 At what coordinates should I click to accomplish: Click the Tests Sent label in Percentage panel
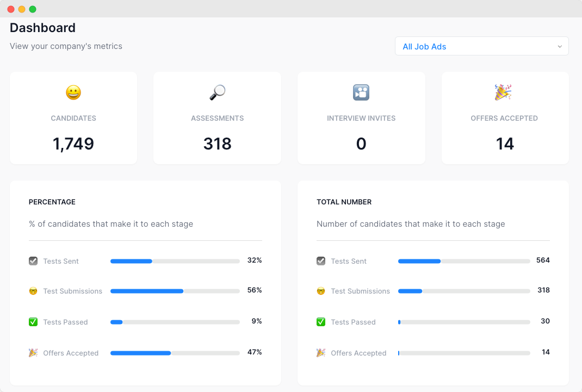point(60,261)
